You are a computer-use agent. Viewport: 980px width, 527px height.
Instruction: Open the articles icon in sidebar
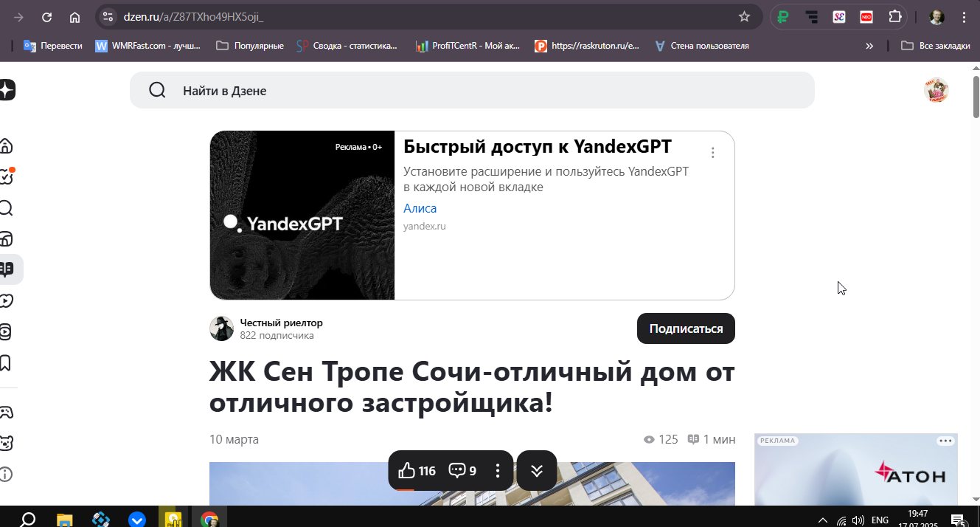point(7,269)
